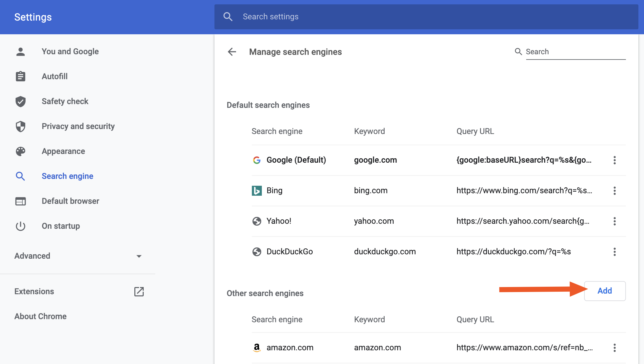Open About Chrome
This screenshot has height=364, width=644.
pos(40,316)
